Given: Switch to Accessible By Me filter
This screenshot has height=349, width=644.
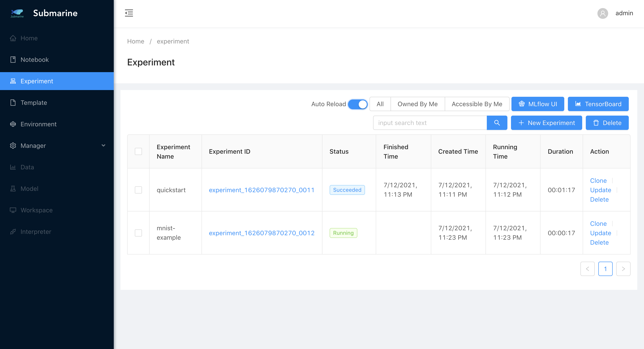Looking at the screenshot, I should pos(477,104).
